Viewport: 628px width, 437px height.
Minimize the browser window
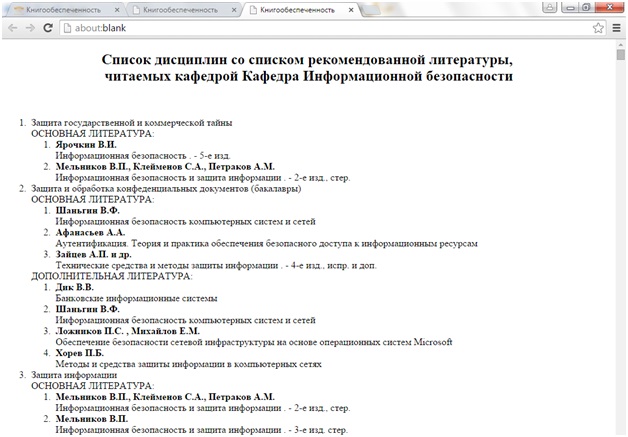[x=570, y=7]
